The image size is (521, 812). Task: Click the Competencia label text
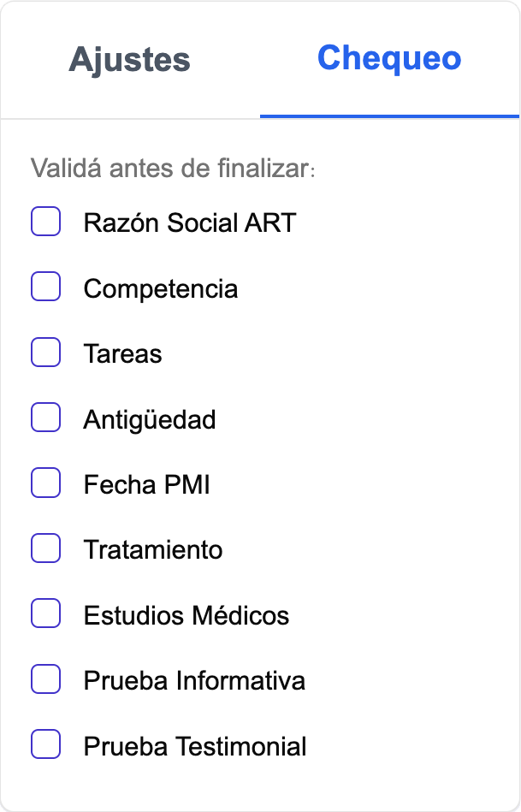coord(160,288)
